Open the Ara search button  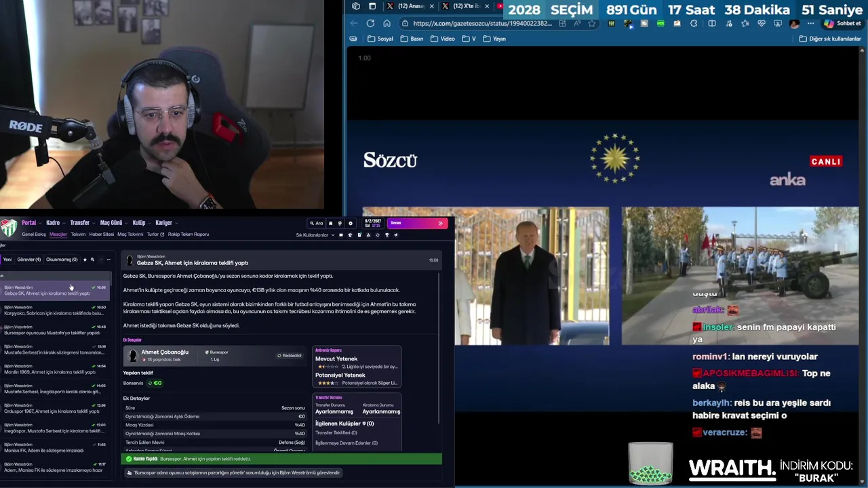tap(317, 223)
